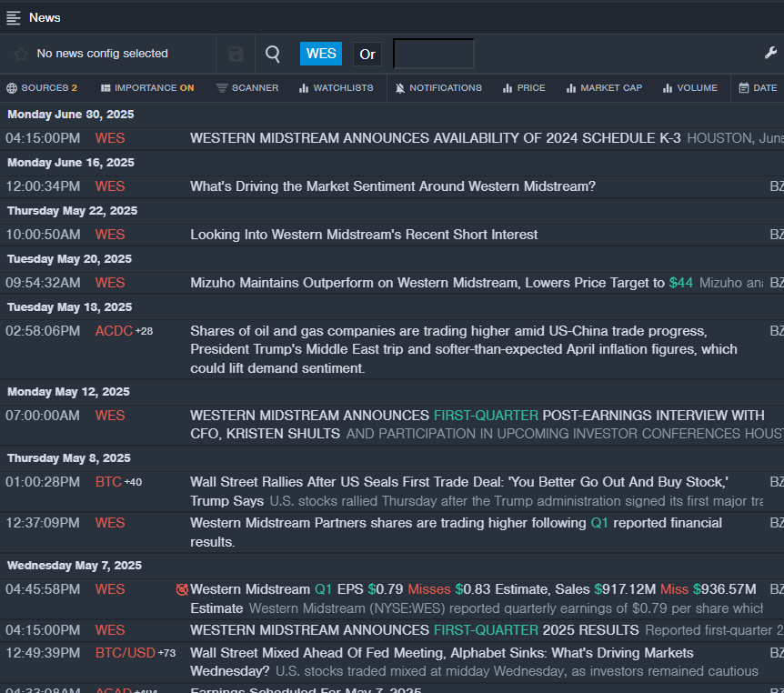Open Q1 EPS $0.79 Misses headline
Screen dimensions: 784x693
(473, 599)
